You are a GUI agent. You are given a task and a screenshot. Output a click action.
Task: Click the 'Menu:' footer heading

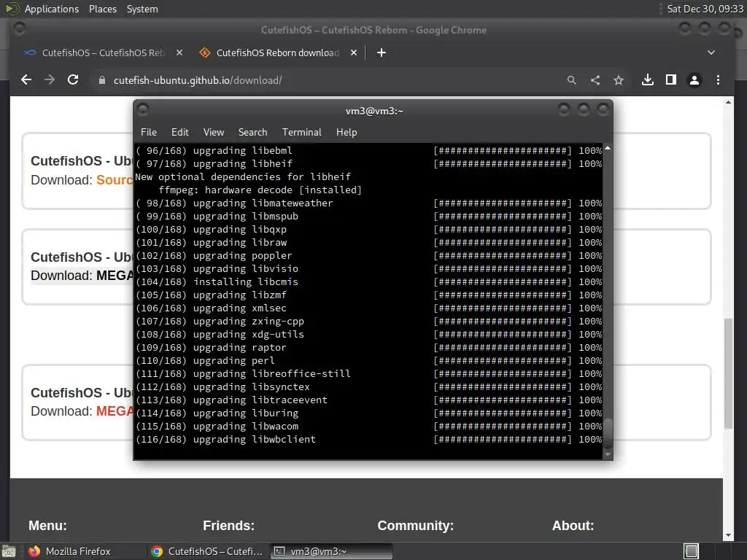[x=47, y=525]
